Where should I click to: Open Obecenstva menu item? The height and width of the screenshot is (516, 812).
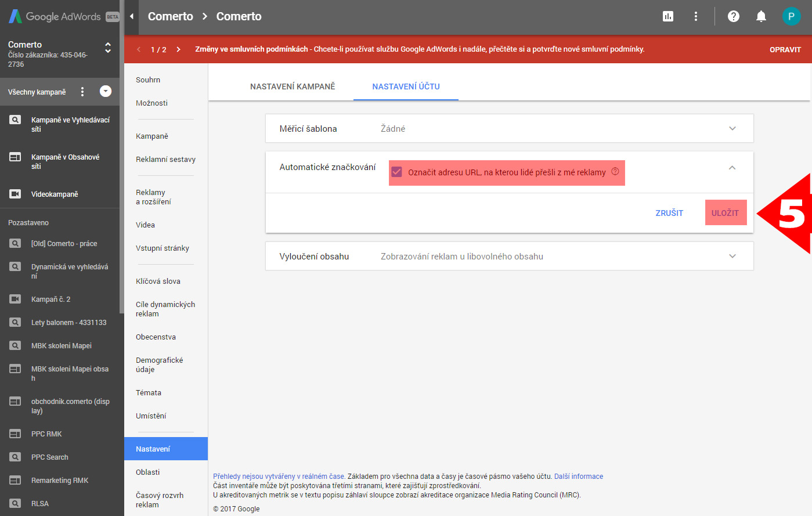tap(156, 337)
